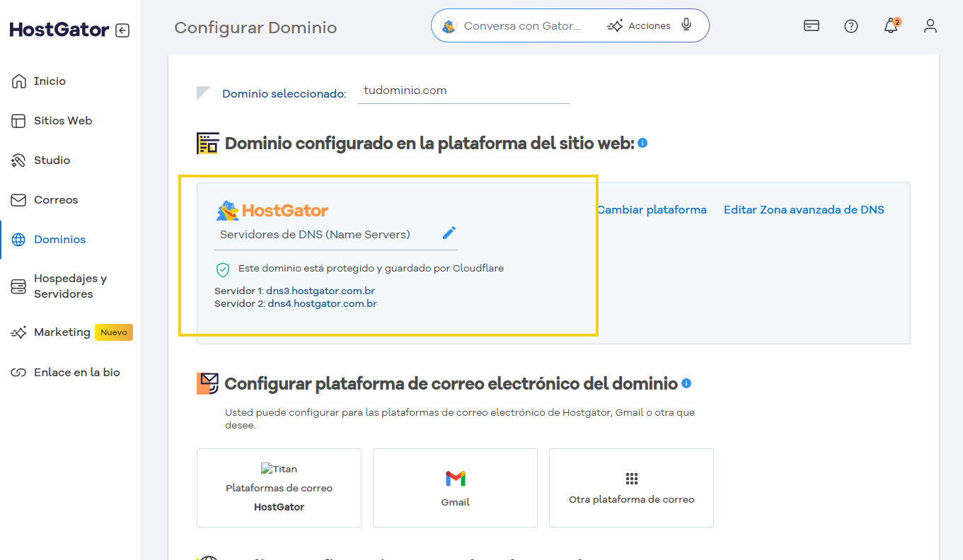
Task: Open voice input with the microphone icon
Action: click(x=686, y=25)
